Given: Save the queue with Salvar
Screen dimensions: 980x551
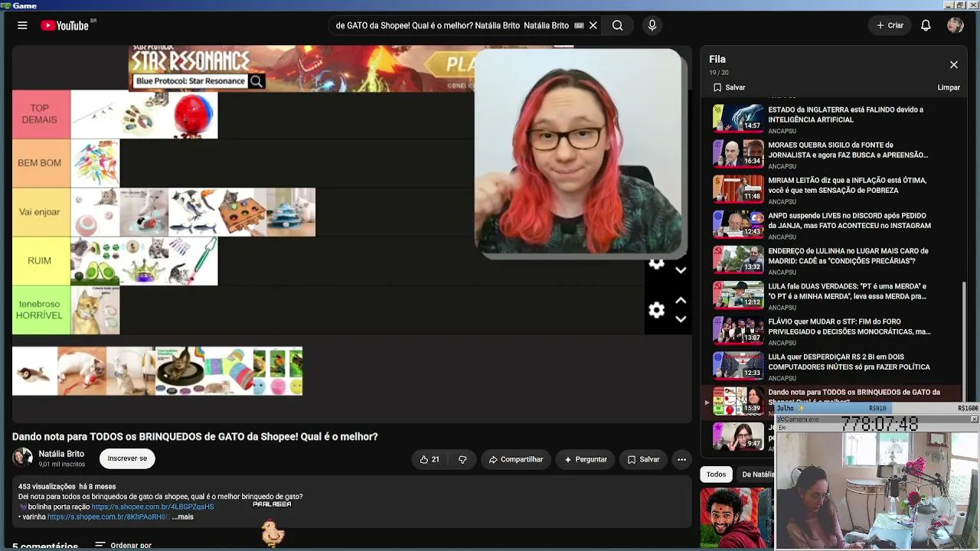Looking at the screenshot, I should pyautogui.click(x=729, y=87).
